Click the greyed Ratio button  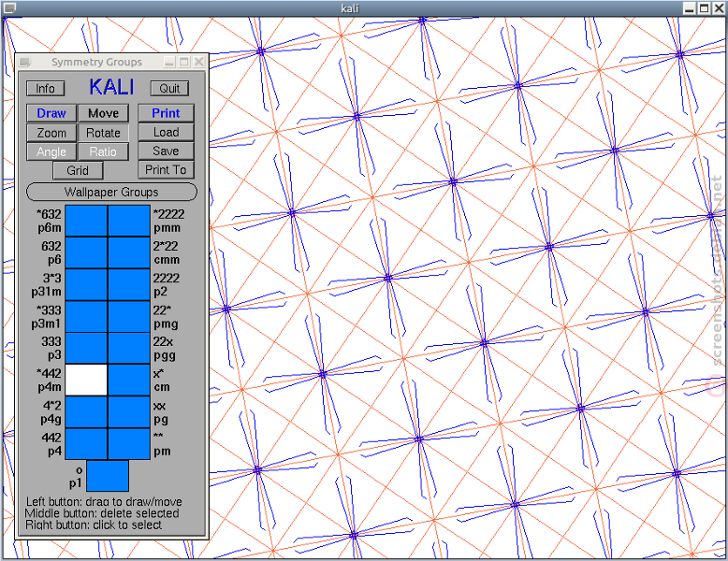coord(103,151)
